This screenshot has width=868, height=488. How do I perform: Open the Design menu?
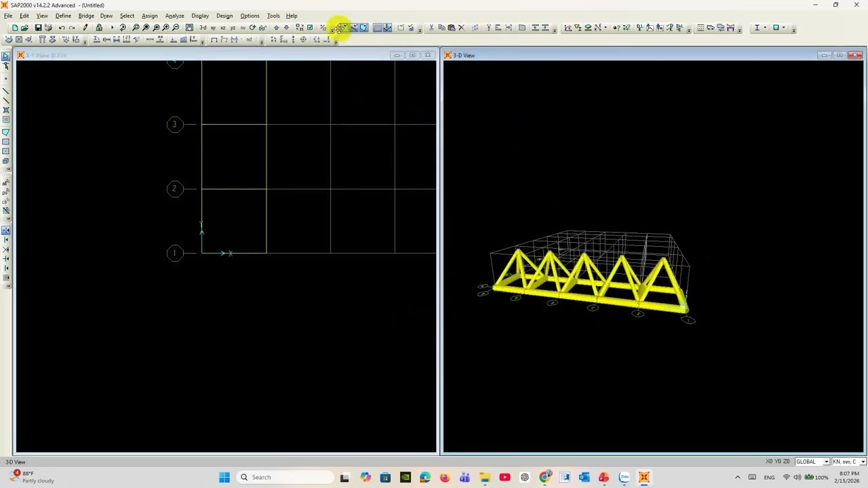[224, 16]
